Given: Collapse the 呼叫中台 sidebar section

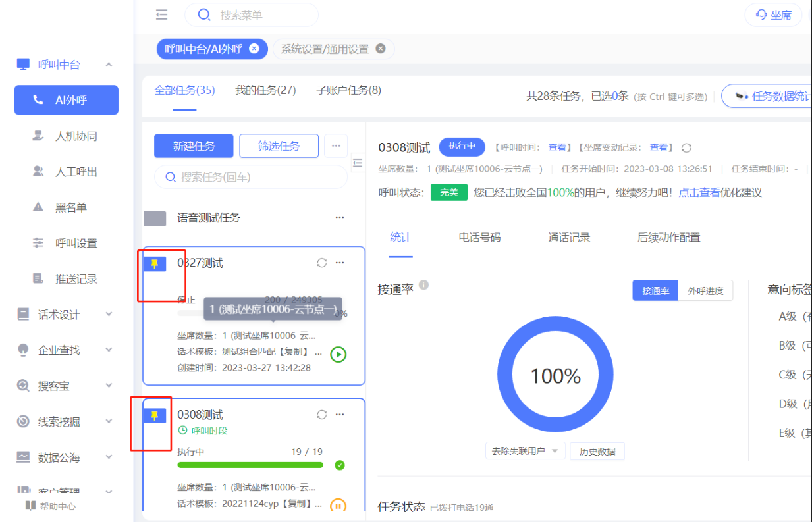Looking at the screenshot, I should (109, 65).
